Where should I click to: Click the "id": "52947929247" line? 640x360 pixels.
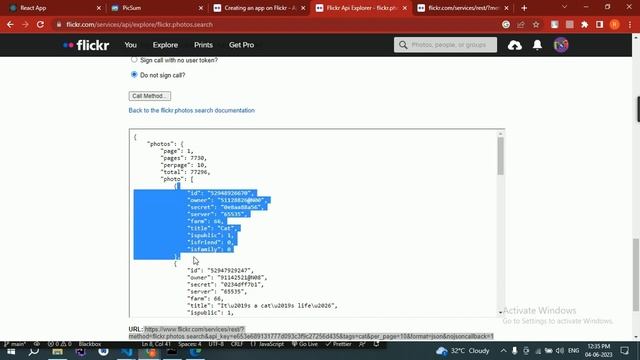pyautogui.click(x=220, y=270)
